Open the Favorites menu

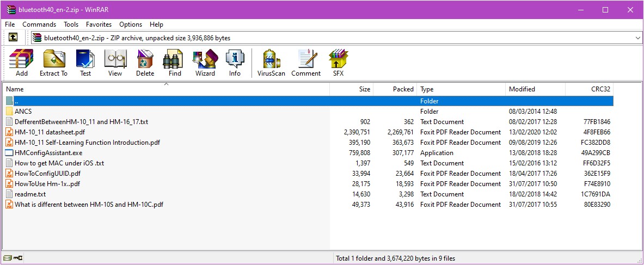point(99,24)
